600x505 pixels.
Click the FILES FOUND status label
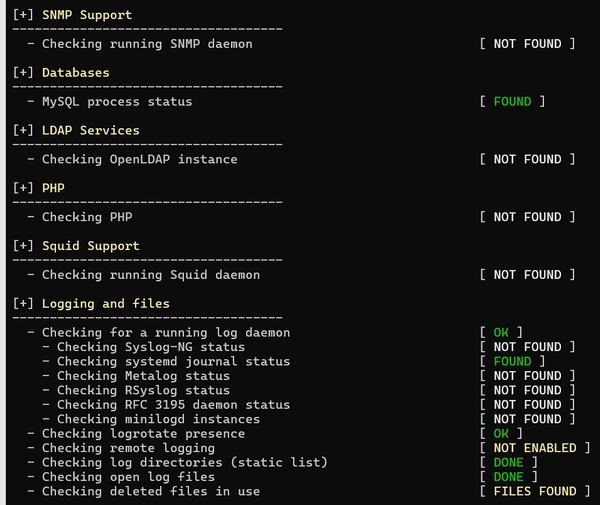click(x=534, y=491)
